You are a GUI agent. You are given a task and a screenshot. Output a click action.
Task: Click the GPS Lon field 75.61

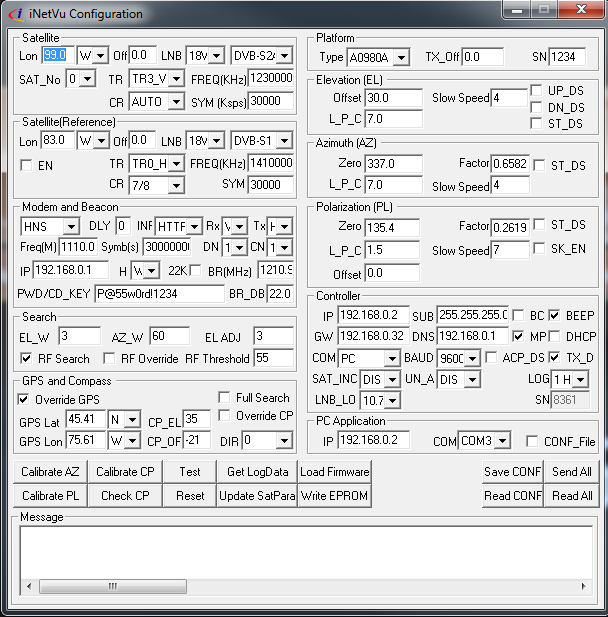pyautogui.click(x=86, y=440)
